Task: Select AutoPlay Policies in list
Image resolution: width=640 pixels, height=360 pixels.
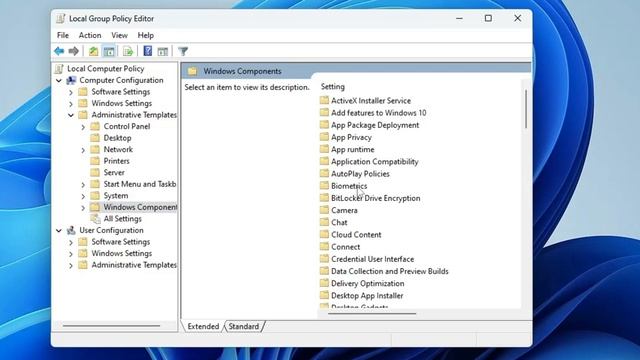Action: tap(360, 174)
